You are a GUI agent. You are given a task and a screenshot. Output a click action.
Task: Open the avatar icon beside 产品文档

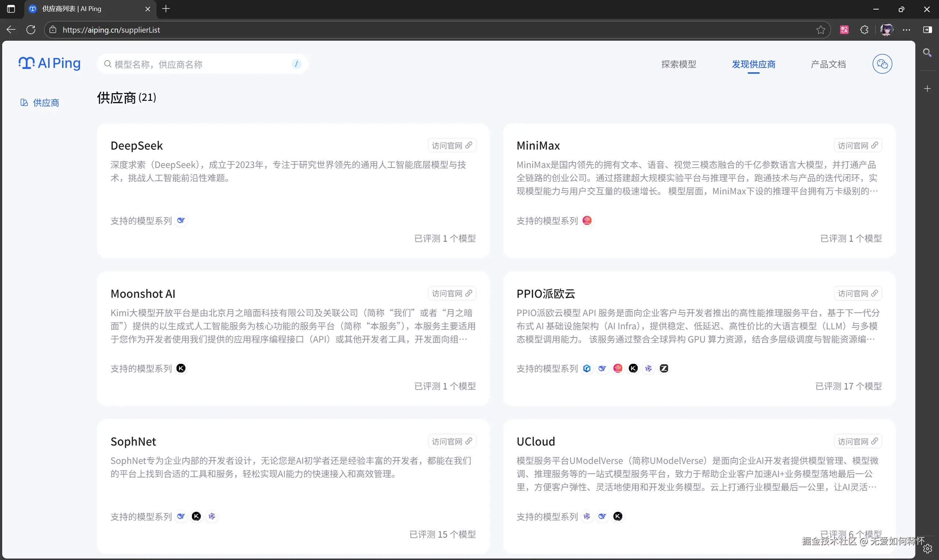[x=882, y=64]
